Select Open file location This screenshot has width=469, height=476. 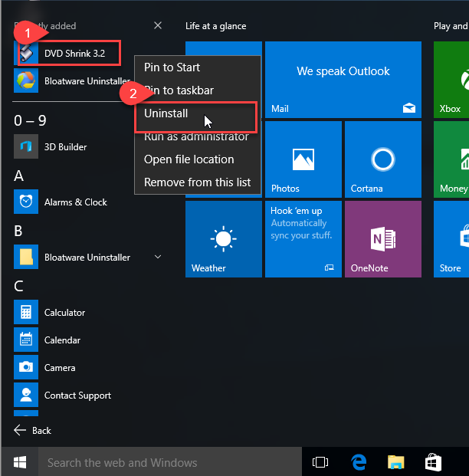[198, 159]
